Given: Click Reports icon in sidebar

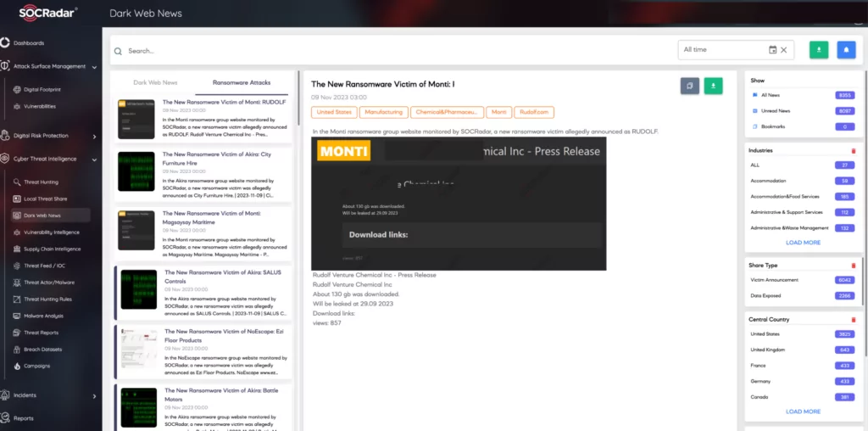Looking at the screenshot, I should point(5,418).
